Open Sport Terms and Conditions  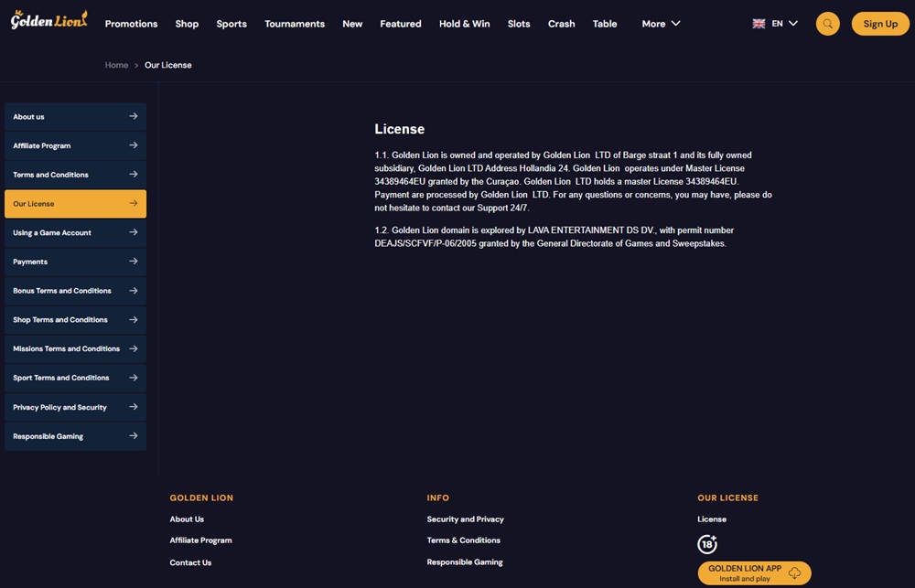click(75, 378)
